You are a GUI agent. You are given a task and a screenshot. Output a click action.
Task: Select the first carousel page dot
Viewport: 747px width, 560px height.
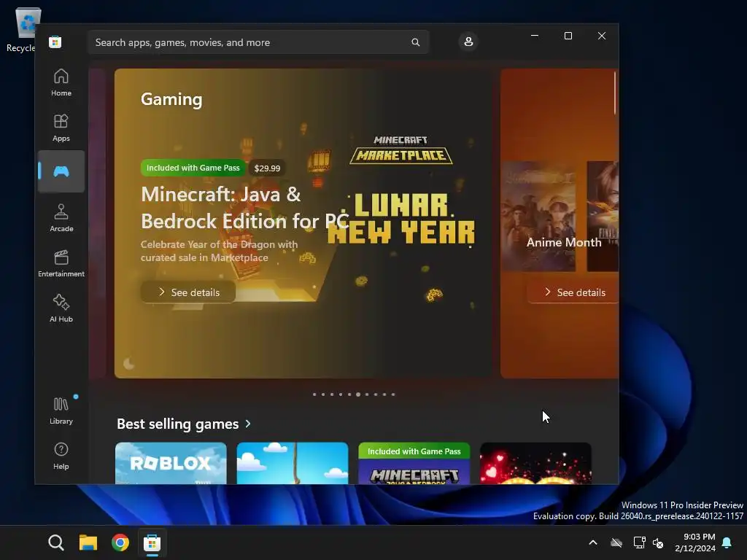314,394
